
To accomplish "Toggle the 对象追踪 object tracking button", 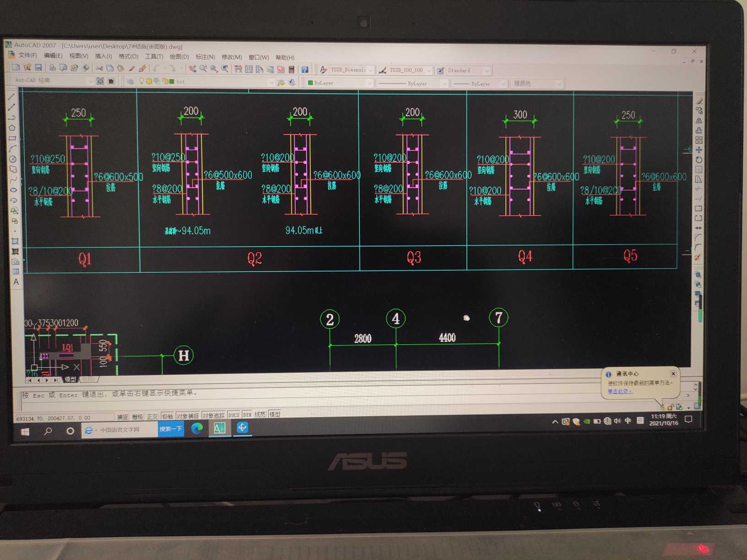I will [214, 415].
